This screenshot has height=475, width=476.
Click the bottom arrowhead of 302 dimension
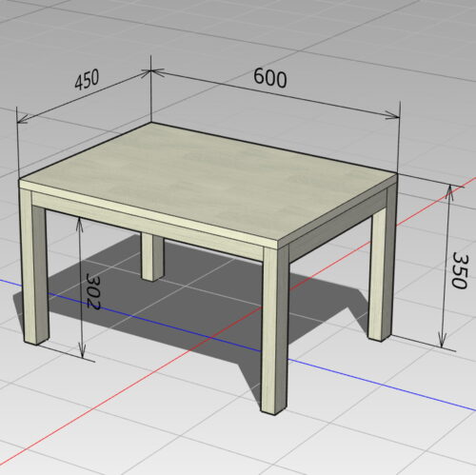(82, 351)
